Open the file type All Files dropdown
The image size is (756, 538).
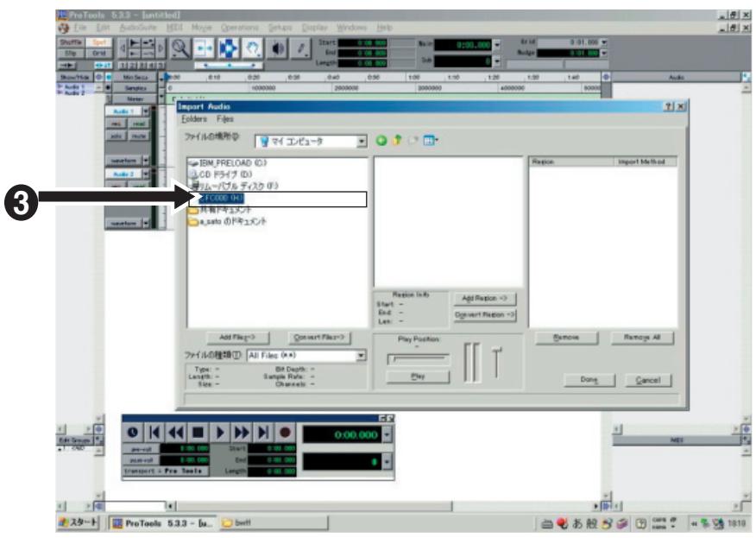(x=361, y=356)
